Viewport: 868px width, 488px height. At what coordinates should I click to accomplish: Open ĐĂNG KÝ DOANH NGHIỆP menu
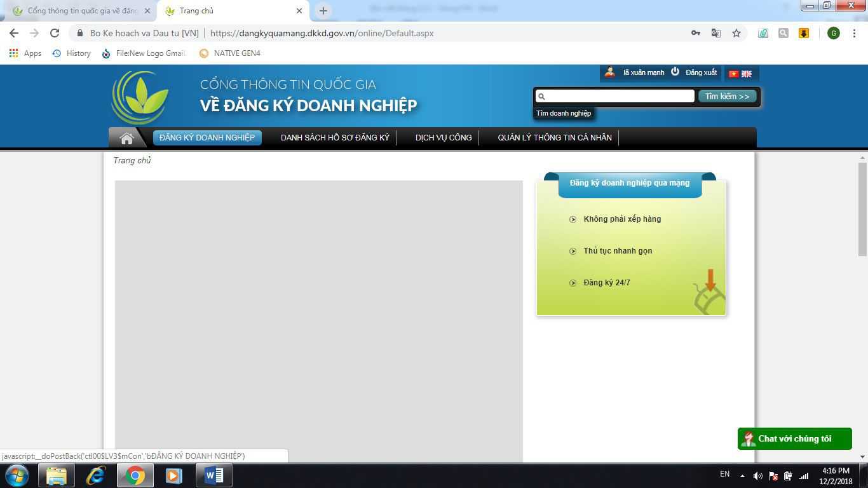pyautogui.click(x=207, y=138)
